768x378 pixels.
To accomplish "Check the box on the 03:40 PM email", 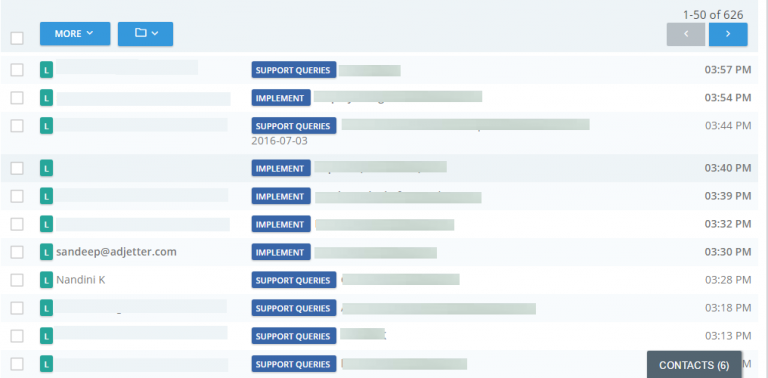I will (x=17, y=168).
